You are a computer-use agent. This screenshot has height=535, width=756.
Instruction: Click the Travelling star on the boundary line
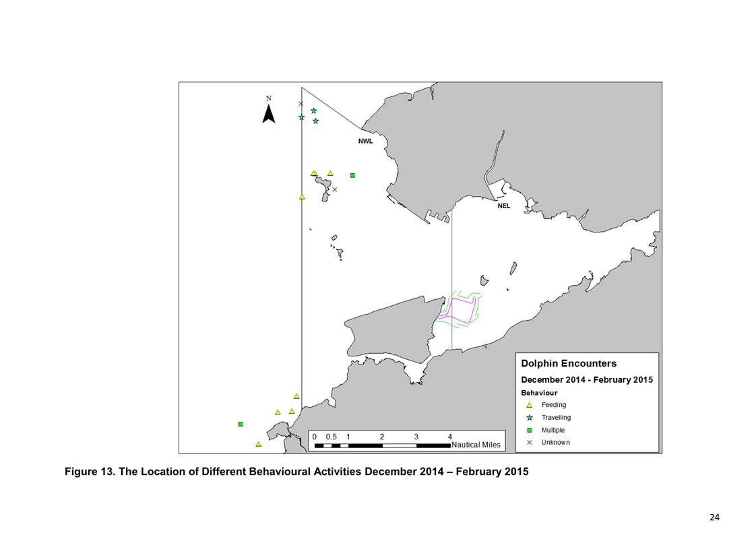301,117
